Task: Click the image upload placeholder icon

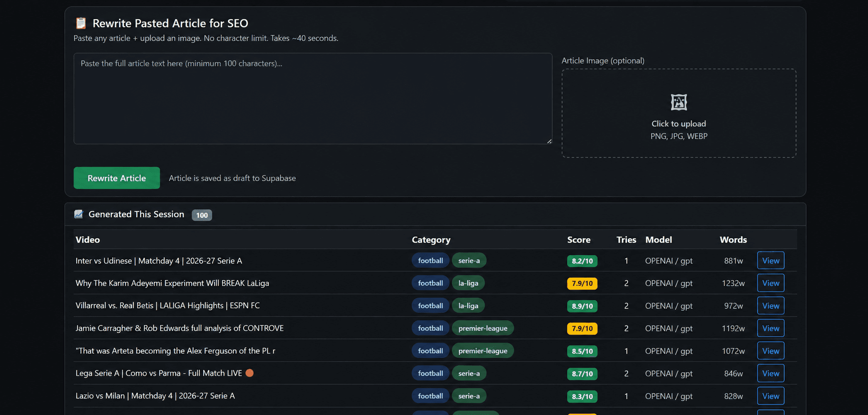Action: click(679, 102)
